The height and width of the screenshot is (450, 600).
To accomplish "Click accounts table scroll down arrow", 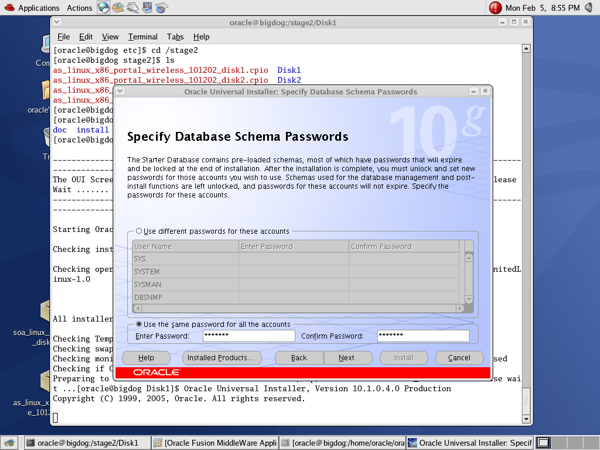I will [x=469, y=299].
